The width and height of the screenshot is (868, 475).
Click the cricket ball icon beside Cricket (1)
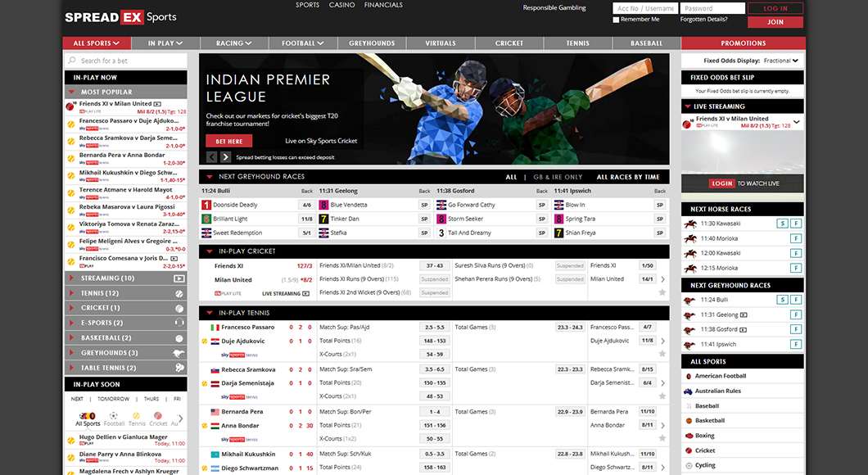(x=179, y=309)
